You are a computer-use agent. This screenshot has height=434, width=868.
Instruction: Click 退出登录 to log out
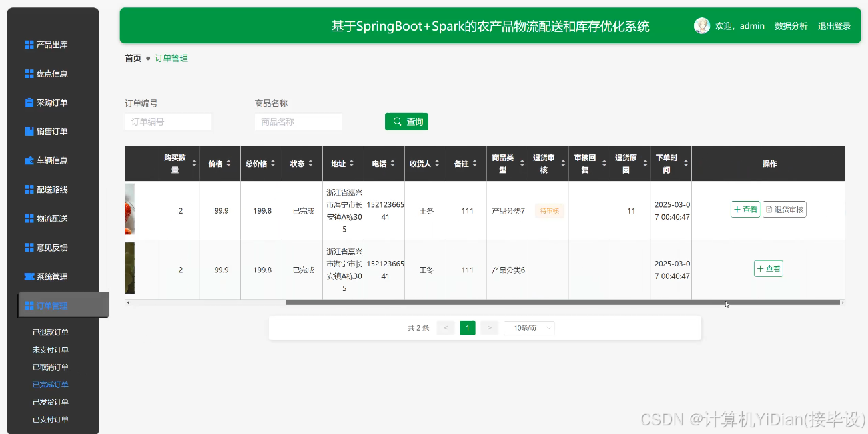point(834,26)
